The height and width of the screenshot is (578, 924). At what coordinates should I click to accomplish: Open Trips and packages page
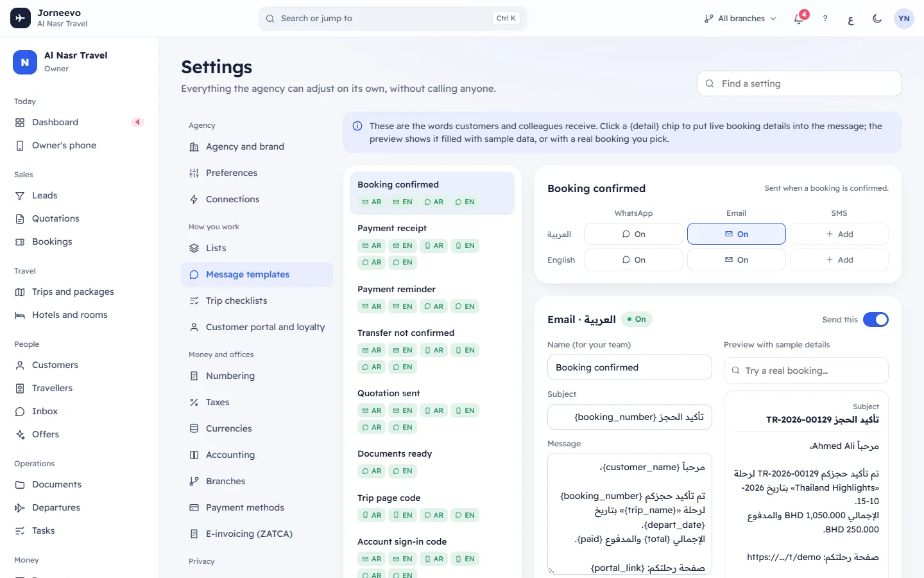tap(79, 292)
